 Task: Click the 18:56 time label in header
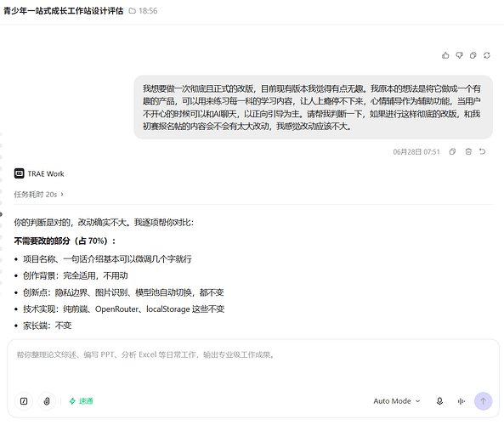tap(148, 11)
